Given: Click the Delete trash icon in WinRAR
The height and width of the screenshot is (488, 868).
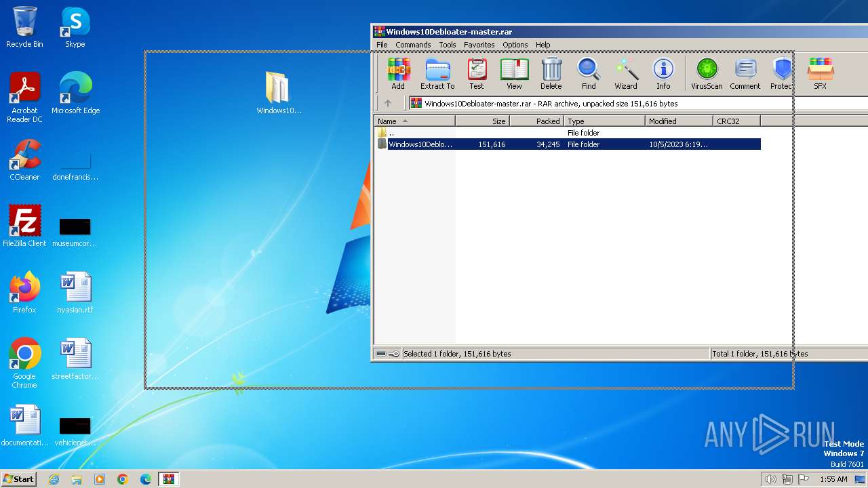Looking at the screenshot, I should tap(551, 74).
